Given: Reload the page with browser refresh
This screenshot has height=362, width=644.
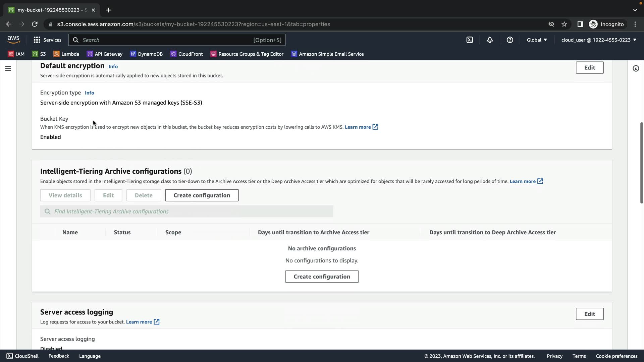Looking at the screenshot, I should [x=35, y=24].
